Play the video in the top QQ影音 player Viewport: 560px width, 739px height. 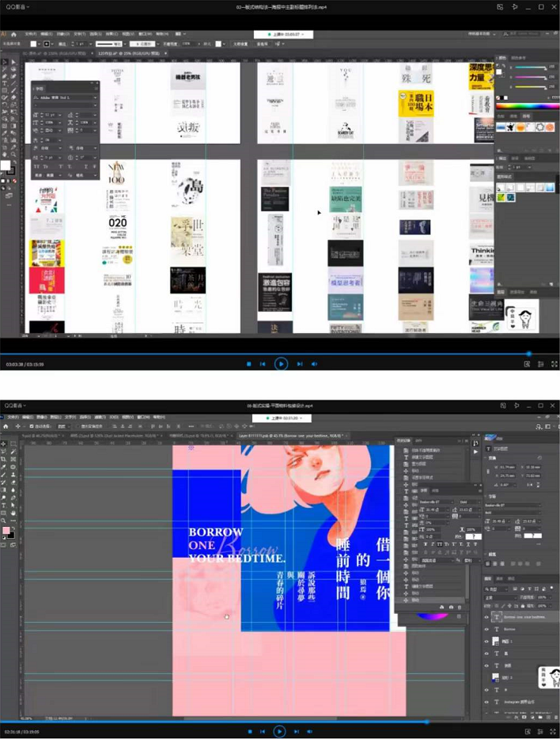(281, 364)
